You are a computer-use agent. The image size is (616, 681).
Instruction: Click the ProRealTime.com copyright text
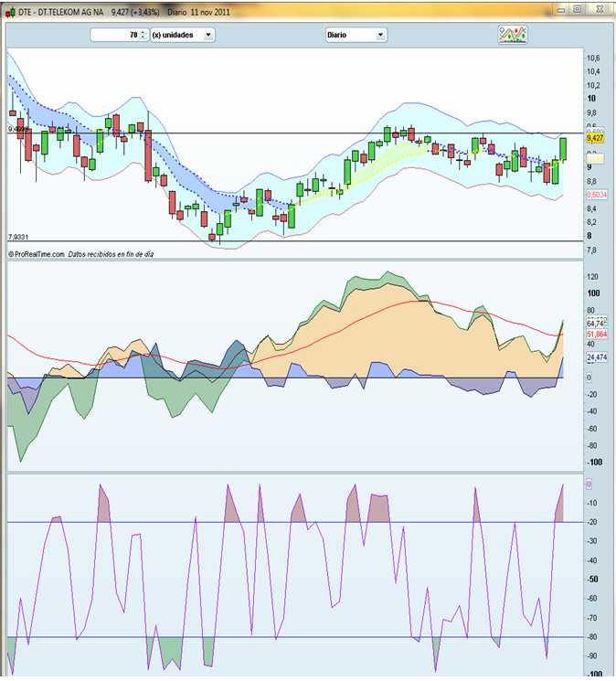click(37, 254)
